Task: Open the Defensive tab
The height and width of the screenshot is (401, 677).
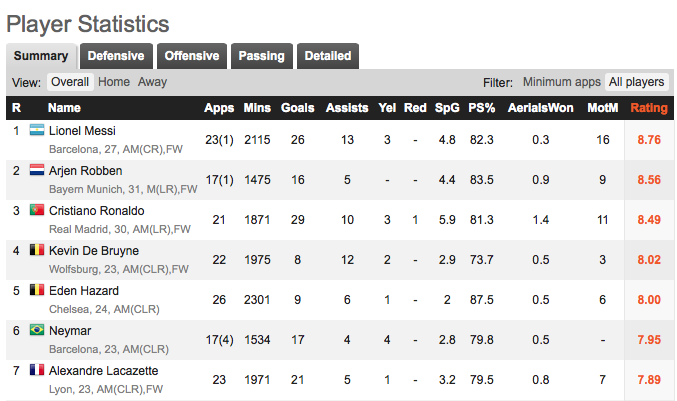Action: pos(116,56)
